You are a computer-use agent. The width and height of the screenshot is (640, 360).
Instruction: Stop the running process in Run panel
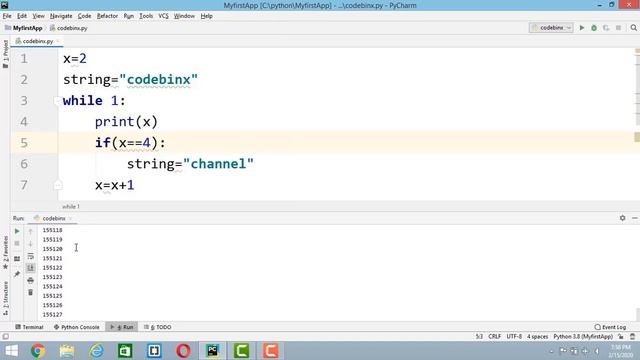click(x=17, y=243)
